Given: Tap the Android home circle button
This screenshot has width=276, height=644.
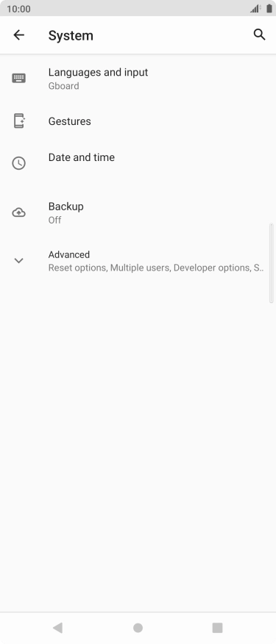Looking at the screenshot, I should tap(138, 628).
